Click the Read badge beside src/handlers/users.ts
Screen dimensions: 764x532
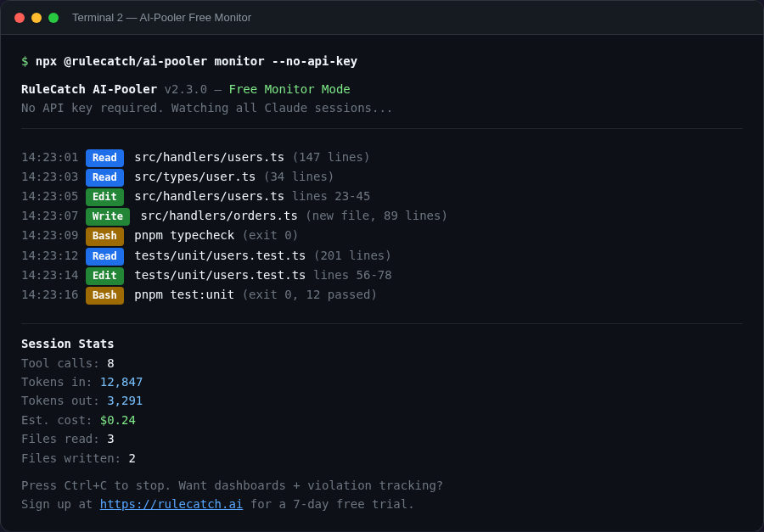(104, 158)
